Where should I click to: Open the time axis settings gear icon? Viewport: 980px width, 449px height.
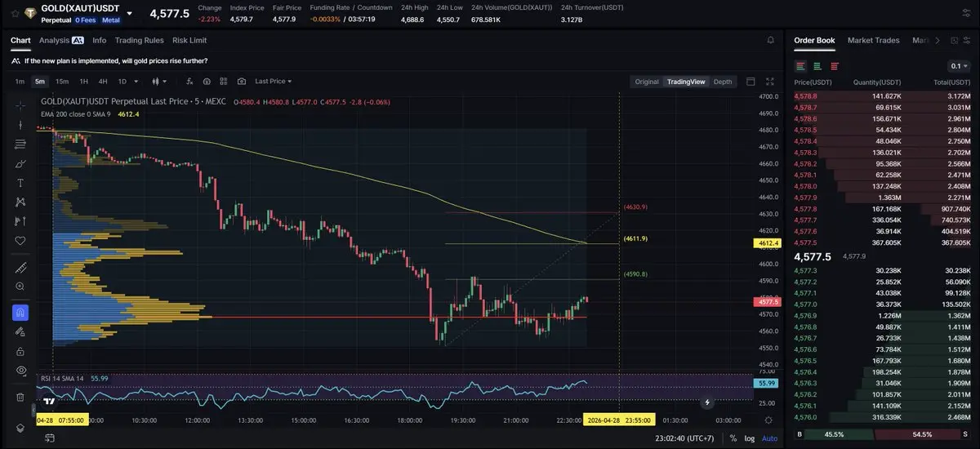click(x=768, y=420)
